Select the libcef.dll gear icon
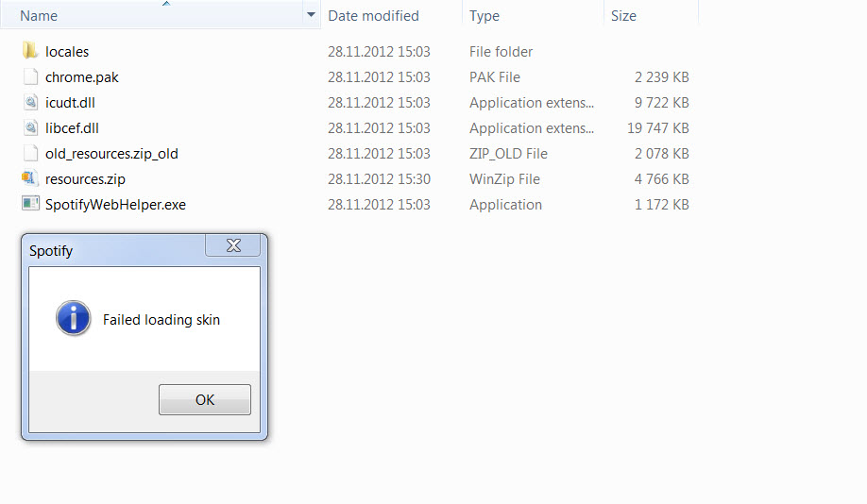Screen dimensions: 867x504 (29, 128)
